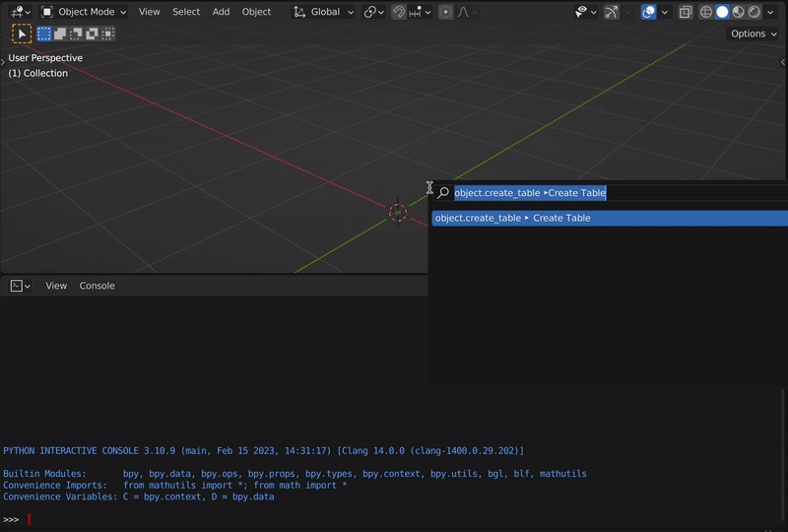Choose the extend selection mode
This screenshot has height=532, width=788.
pos(60,33)
